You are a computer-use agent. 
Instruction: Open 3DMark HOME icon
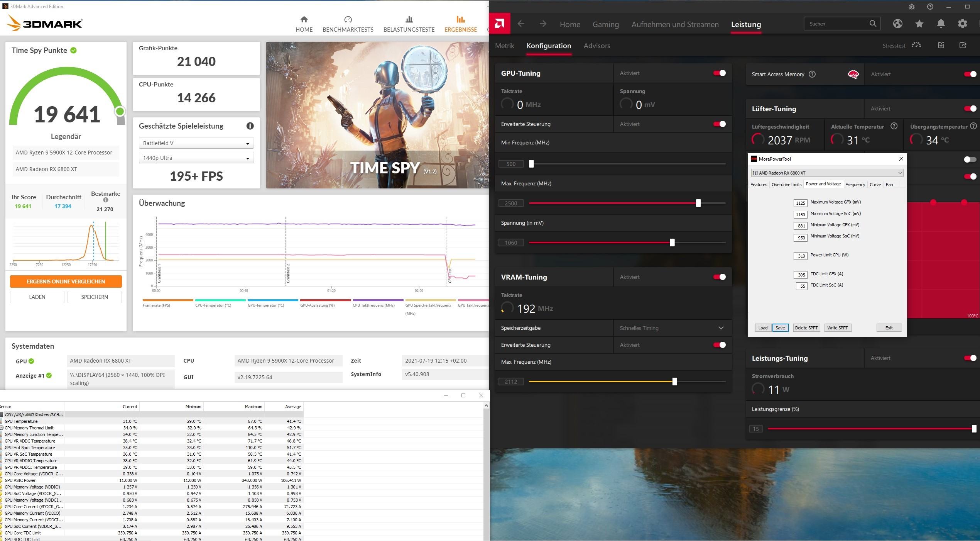coord(304,19)
